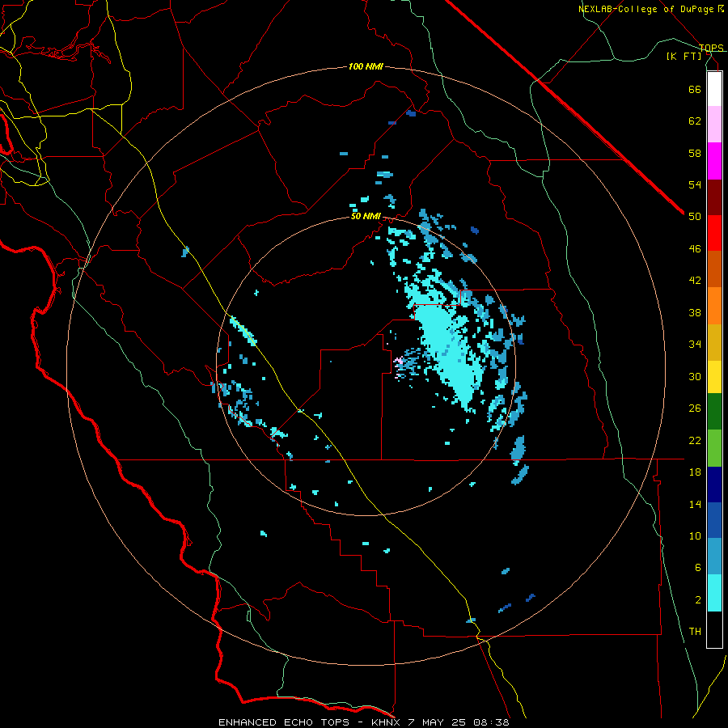Click the 54 legend value
This screenshot has height=728, width=728.
(x=695, y=184)
